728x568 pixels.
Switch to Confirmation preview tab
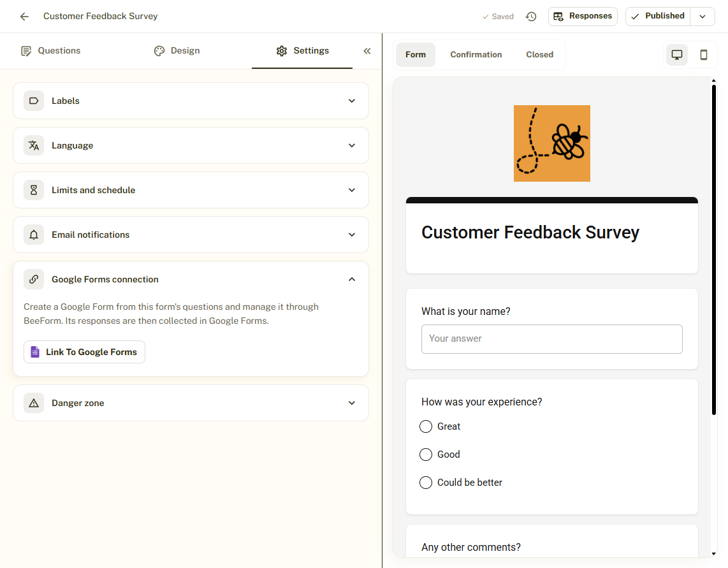click(x=476, y=55)
